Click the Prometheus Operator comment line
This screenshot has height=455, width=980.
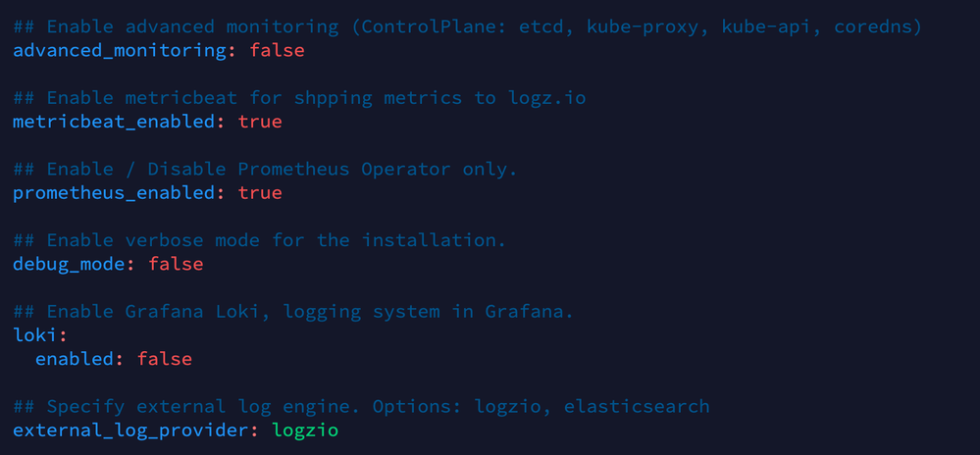coord(265,169)
